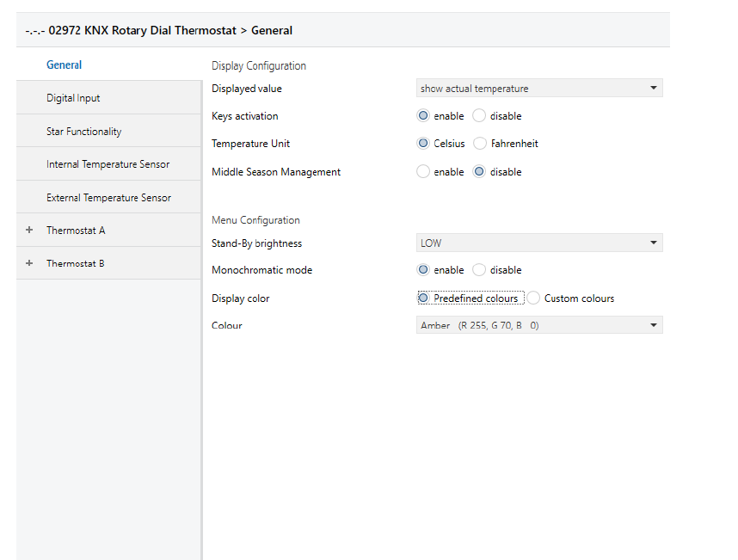
Task: Open the Colour dropdown showing Amber
Action: 539,325
